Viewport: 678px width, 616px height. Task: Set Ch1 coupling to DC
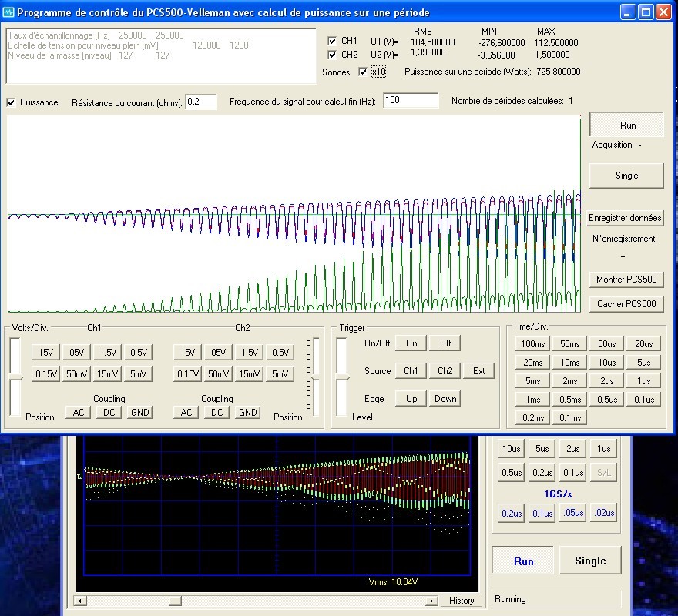pyautogui.click(x=109, y=413)
